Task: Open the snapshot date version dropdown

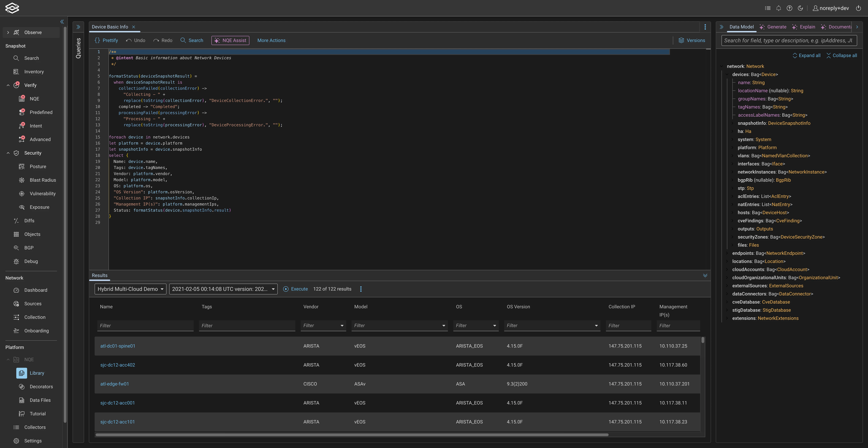Action: coord(223,289)
